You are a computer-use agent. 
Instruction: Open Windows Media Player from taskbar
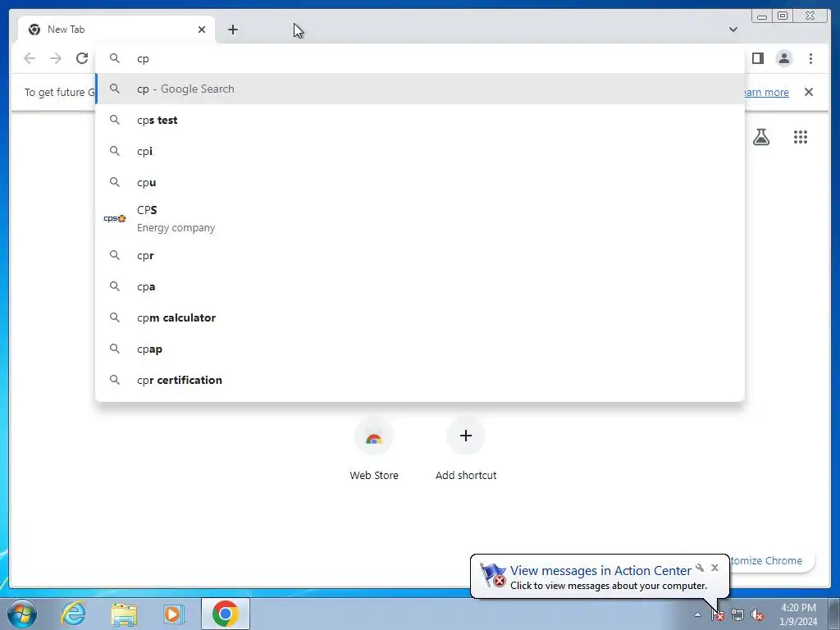[174, 614]
